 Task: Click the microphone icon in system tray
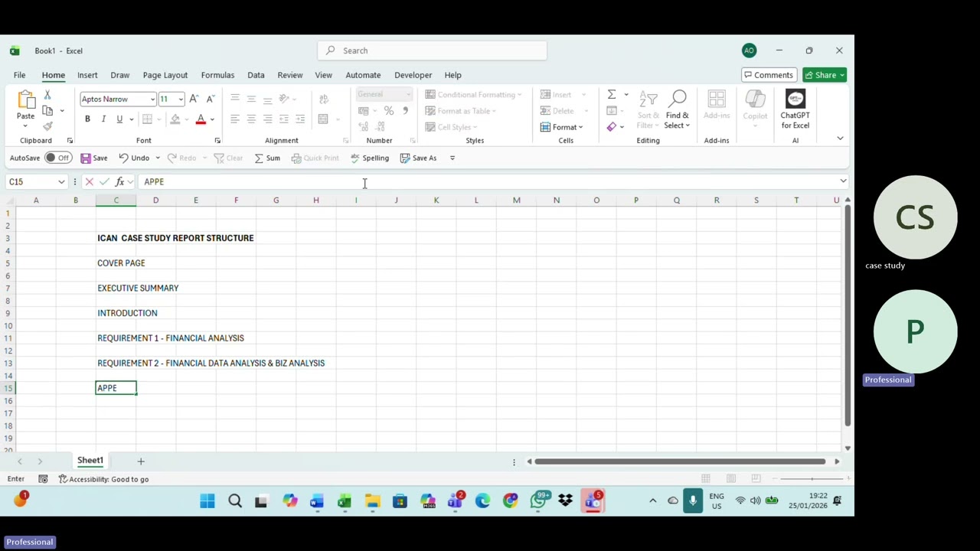tap(693, 501)
